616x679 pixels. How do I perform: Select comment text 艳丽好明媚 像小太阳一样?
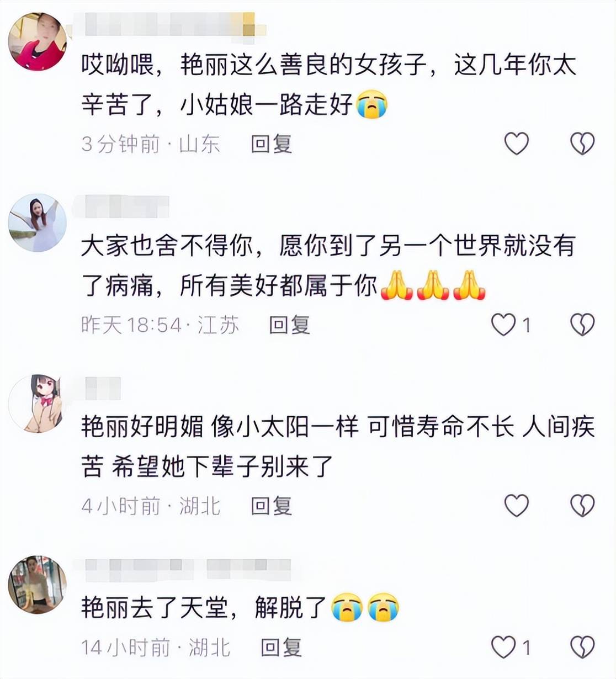[220, 427]
